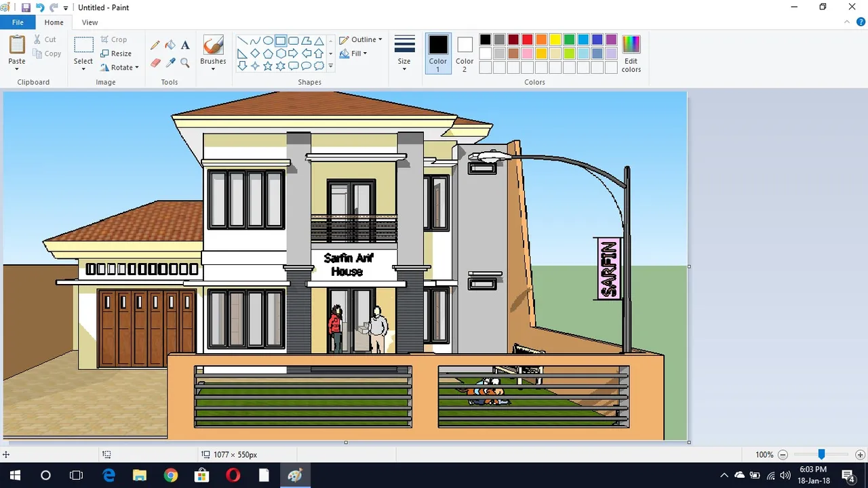The height and width of the screenshot is (488, 868).
Task: Click the Resize button
Action: pos(117,54)
